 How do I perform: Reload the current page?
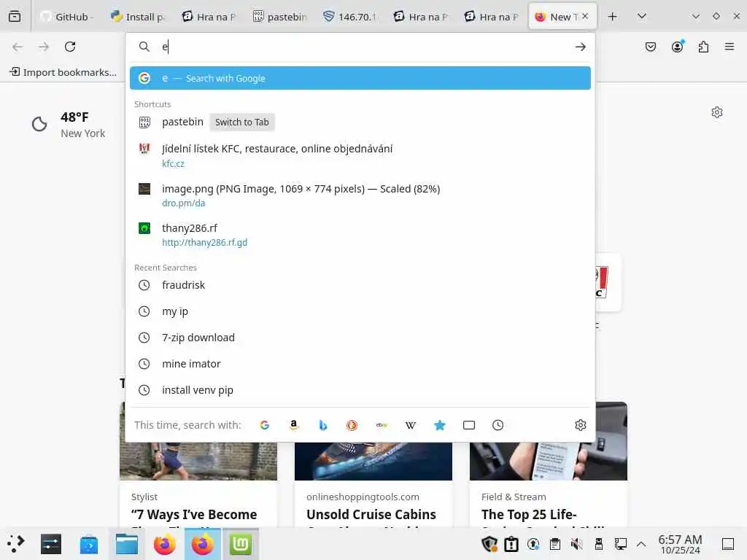coord(70,47)
